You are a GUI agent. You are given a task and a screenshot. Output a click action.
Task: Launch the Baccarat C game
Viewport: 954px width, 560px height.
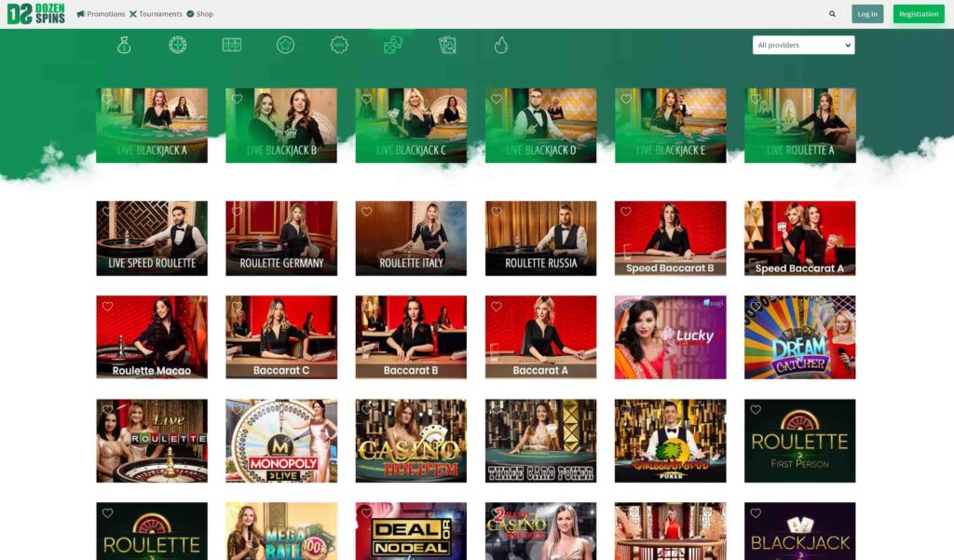(x=281, y=337)
